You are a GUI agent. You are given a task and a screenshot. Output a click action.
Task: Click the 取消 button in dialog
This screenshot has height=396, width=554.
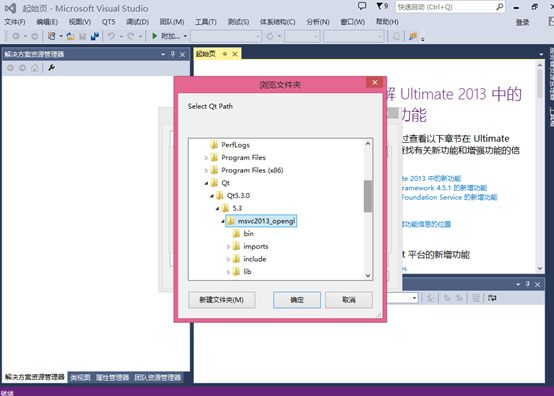point(349,300)
